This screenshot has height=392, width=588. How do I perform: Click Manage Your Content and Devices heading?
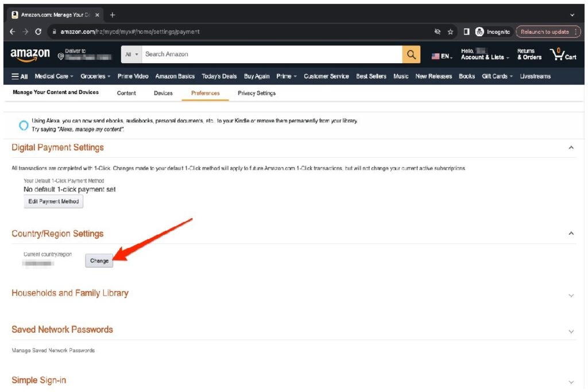point(56,92)
